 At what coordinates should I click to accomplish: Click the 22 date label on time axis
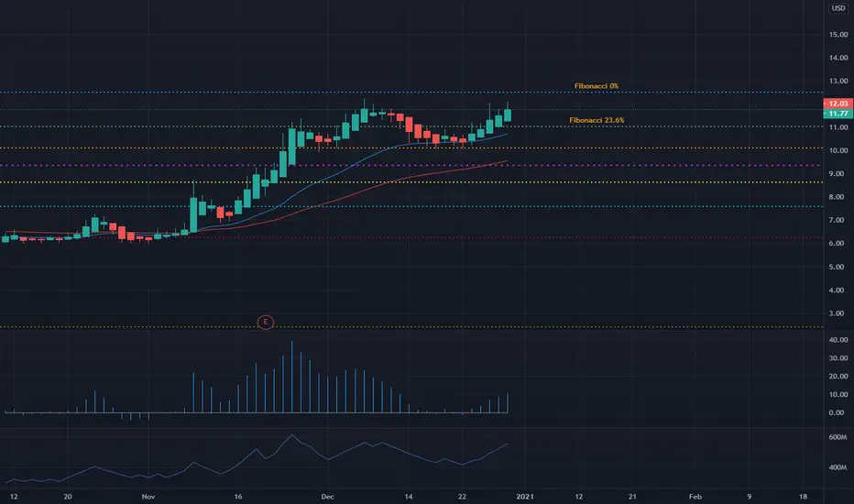pos(462,497)
